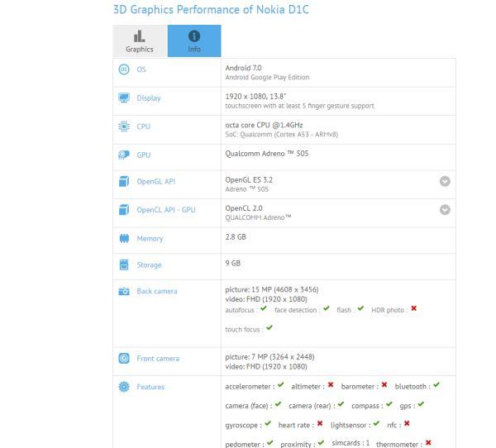Image resolution: width=496 pixels, height=448 pixels.
Task: Click the autofocus green checkmark
Action: (x=264, y=308)
